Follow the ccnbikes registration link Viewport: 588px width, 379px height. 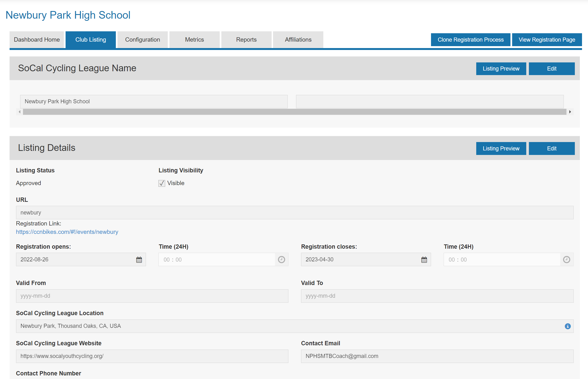67,232
